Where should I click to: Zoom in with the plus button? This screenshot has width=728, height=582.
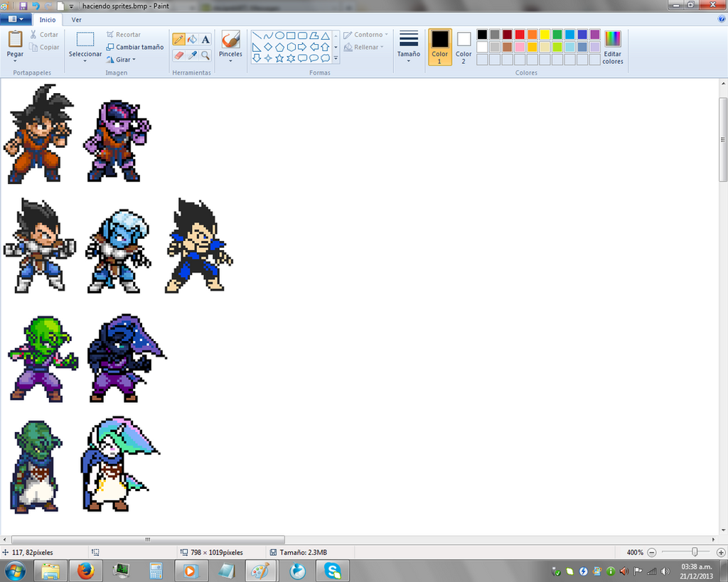[721, 552]
